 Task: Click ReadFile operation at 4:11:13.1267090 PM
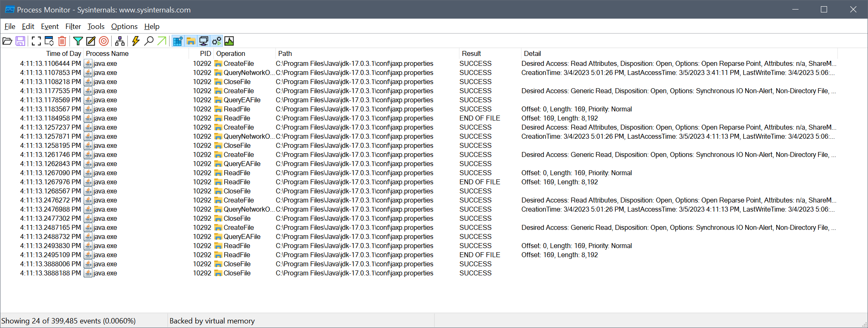237,173
